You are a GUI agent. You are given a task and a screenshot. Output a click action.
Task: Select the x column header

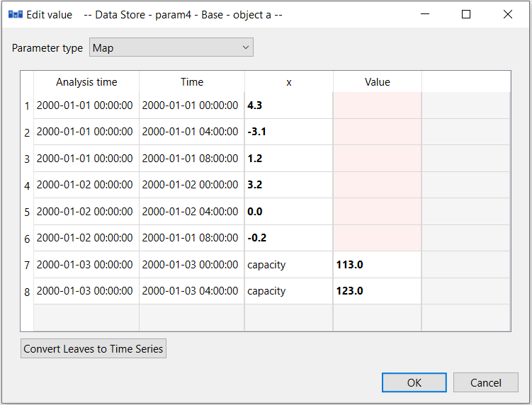[289, 81]
